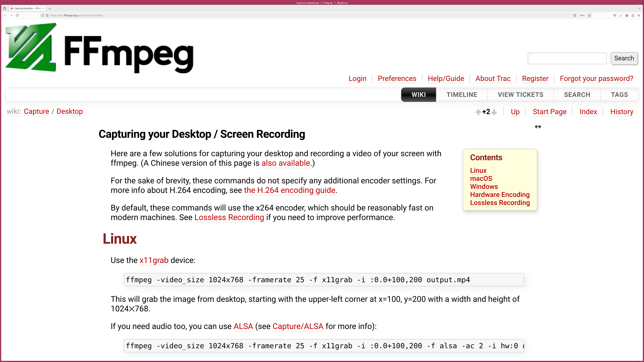Open the recent browsing Firefox View button

[x=5, y=9]
